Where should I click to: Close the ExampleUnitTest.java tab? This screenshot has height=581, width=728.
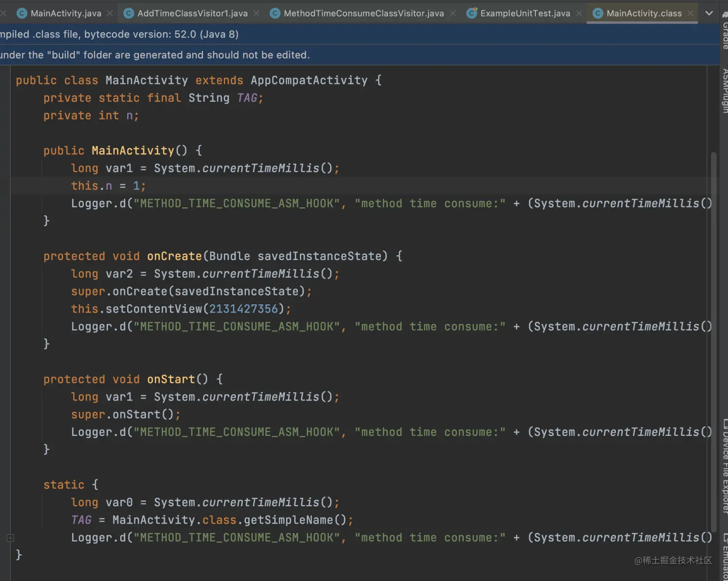579,13
